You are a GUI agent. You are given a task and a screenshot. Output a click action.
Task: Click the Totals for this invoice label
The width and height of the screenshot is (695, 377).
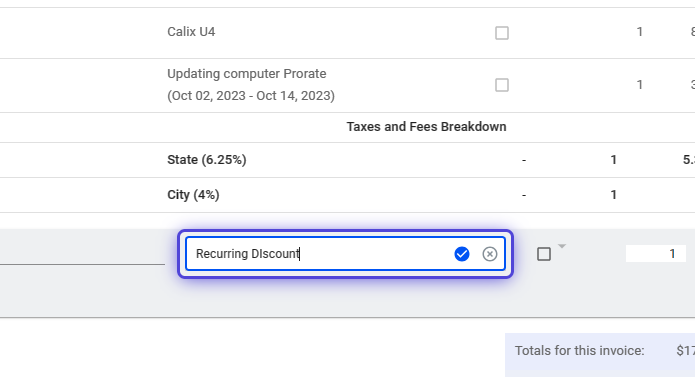point(579,351)
